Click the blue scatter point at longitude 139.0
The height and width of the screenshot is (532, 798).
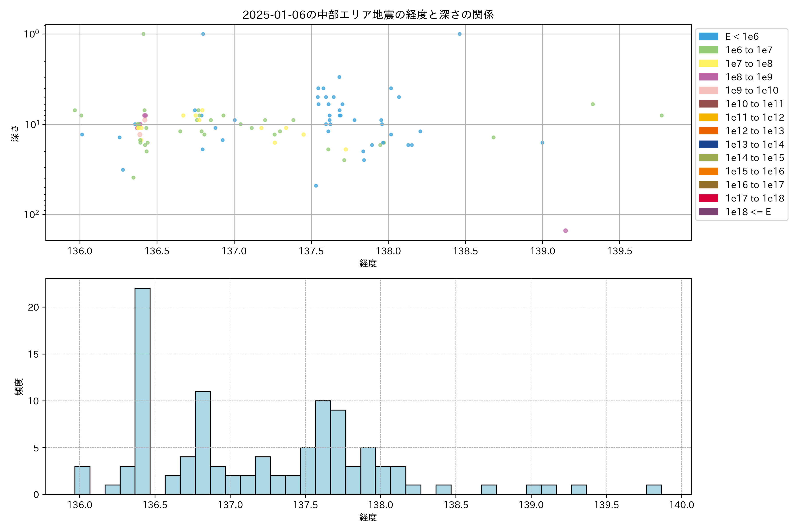[x=542, y=143]
